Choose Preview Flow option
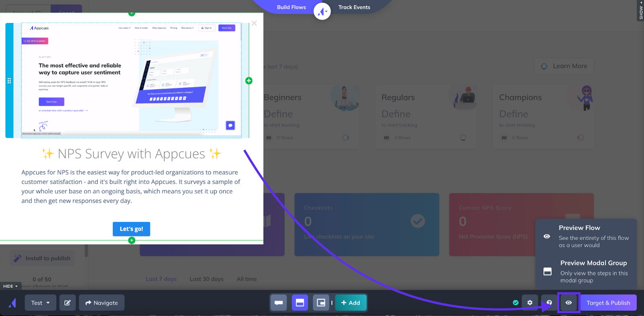This screenshot has height=316, width=644. click(586, 236)
